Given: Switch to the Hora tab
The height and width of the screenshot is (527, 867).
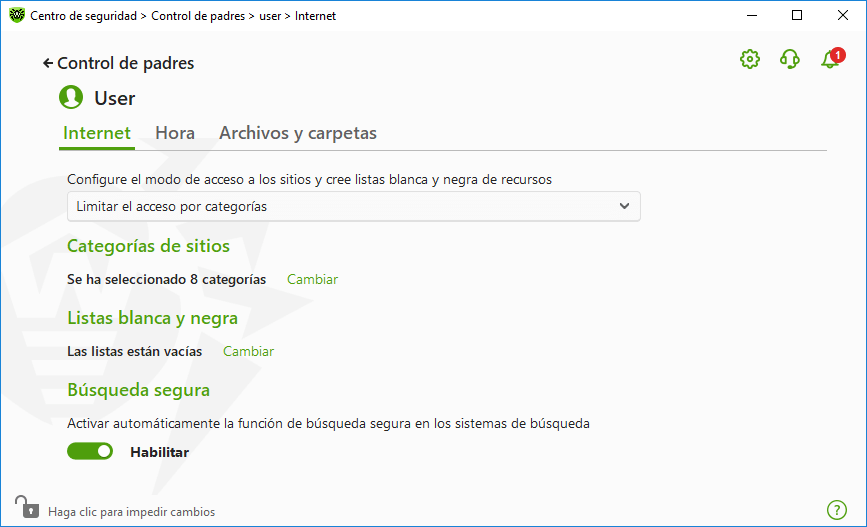Looking at the screenshot, I should click(x=175, y=133).
